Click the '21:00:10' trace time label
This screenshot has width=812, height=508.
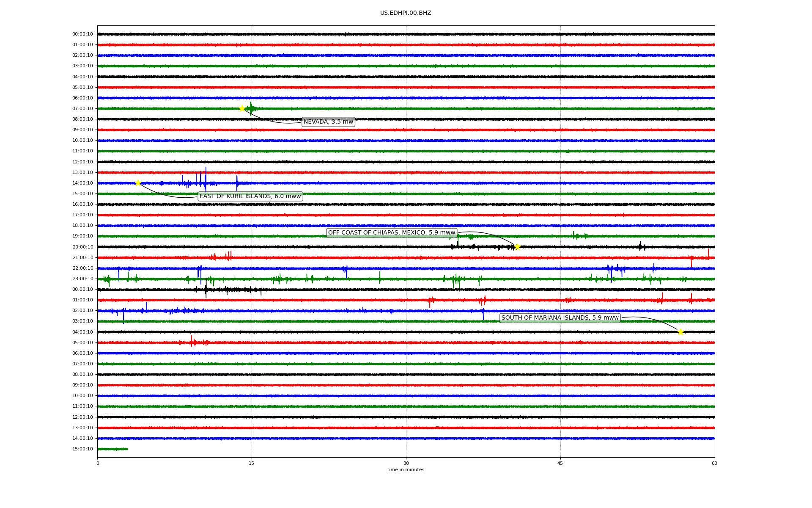82,258
